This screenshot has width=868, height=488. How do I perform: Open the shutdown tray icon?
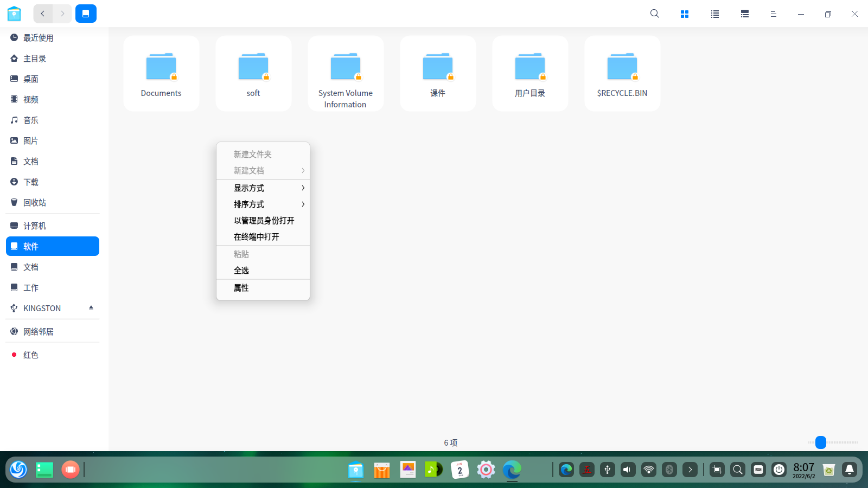779,470
